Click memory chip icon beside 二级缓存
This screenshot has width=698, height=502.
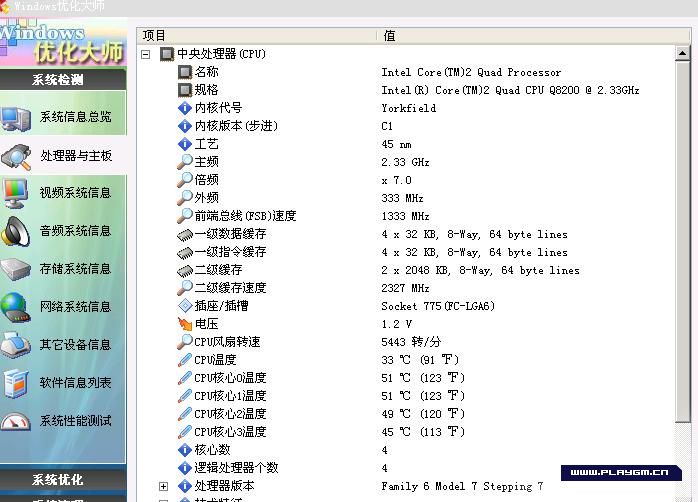point(185,270)
